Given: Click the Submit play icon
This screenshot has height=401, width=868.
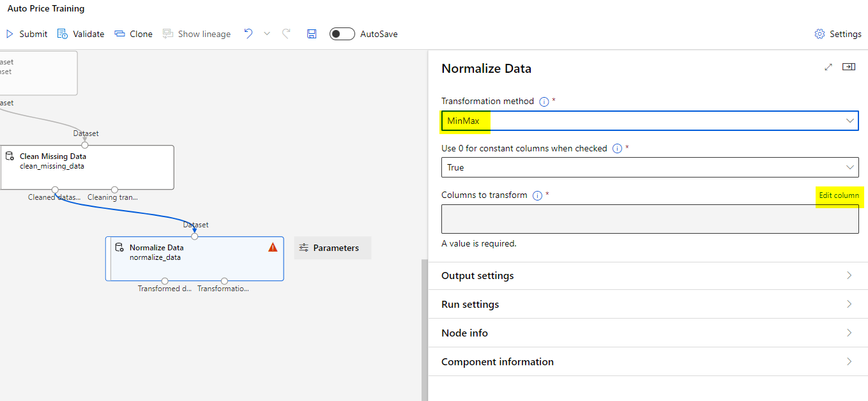Looking at the screenshot, I should click(10, 34).
